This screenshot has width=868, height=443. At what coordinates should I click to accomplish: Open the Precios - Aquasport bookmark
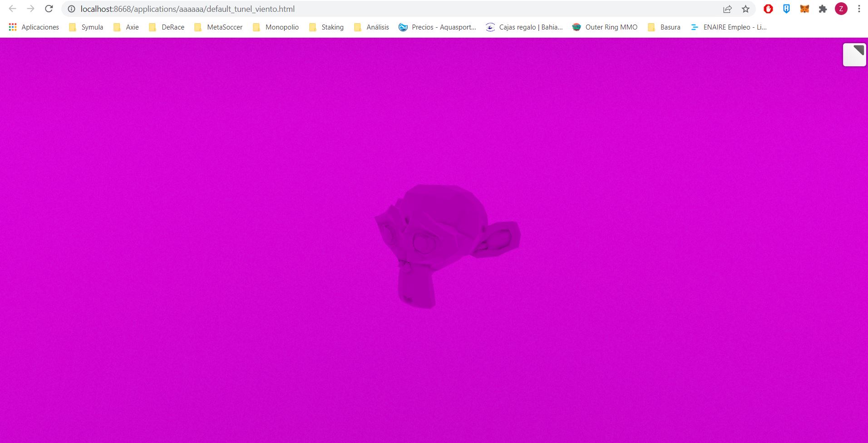point(438,27)
